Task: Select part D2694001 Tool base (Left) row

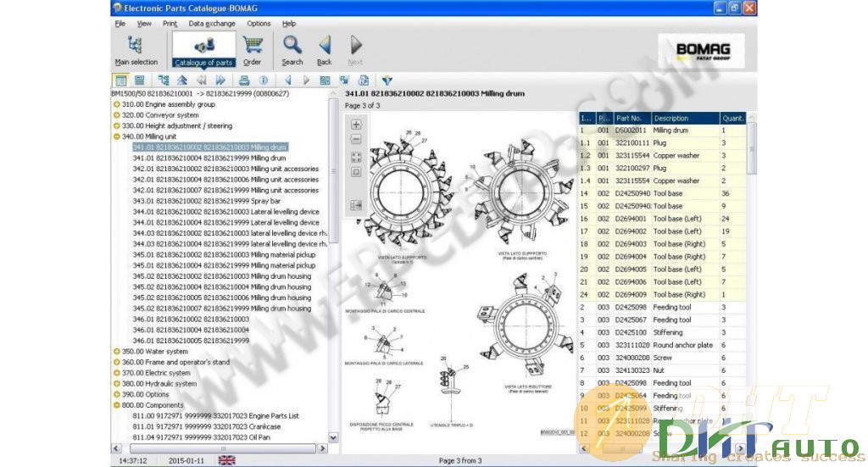Action: tap(662, 219)
